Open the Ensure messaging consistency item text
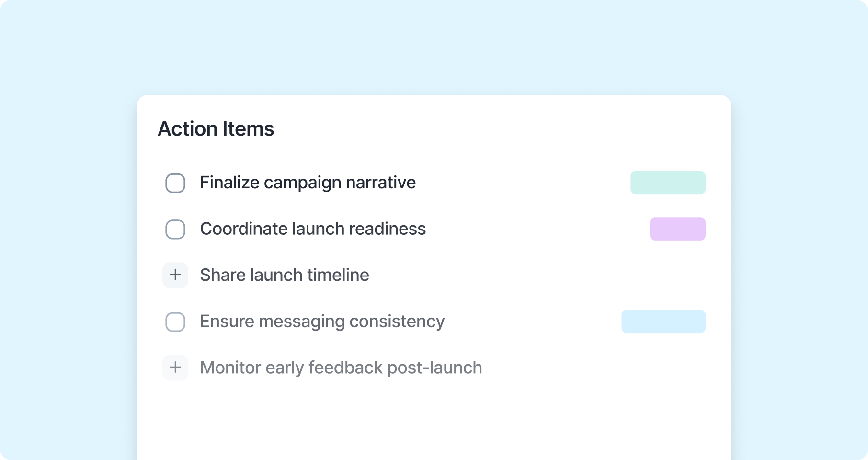 coord(322,322)
